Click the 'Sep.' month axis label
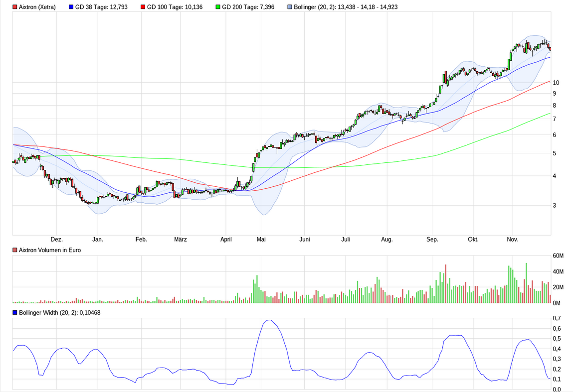The width and height of the screenshot is (573, 392). click(x=432, y=240)
